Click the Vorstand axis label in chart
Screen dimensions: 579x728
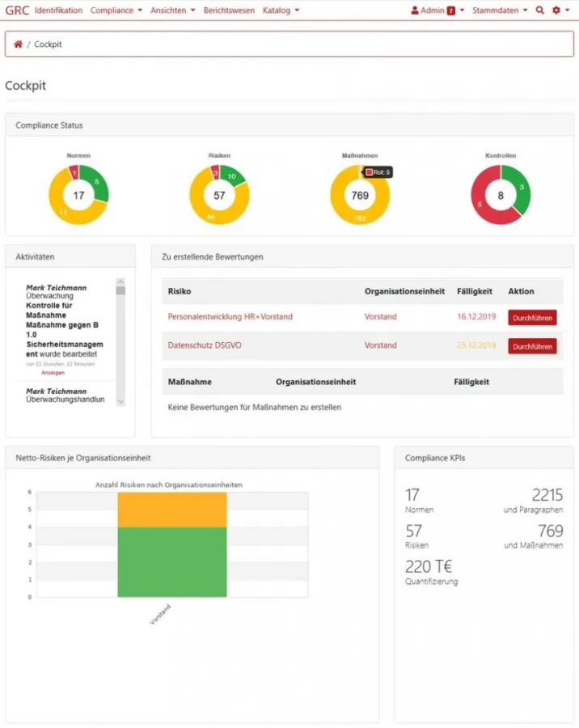(x=160, y=614)
